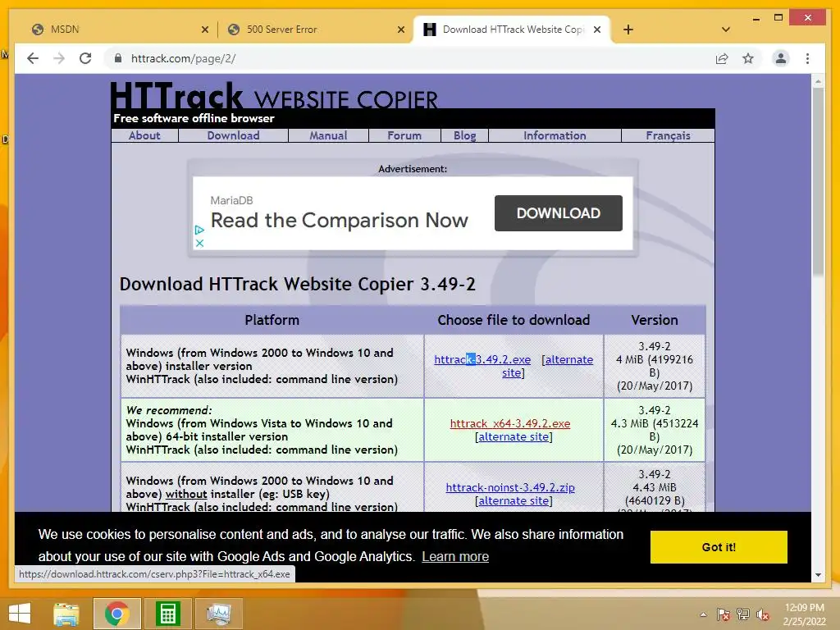Download httrack-noinst-3.49.2.zip
This screenshot has width=840, height=630.
[x=510, y=487]
